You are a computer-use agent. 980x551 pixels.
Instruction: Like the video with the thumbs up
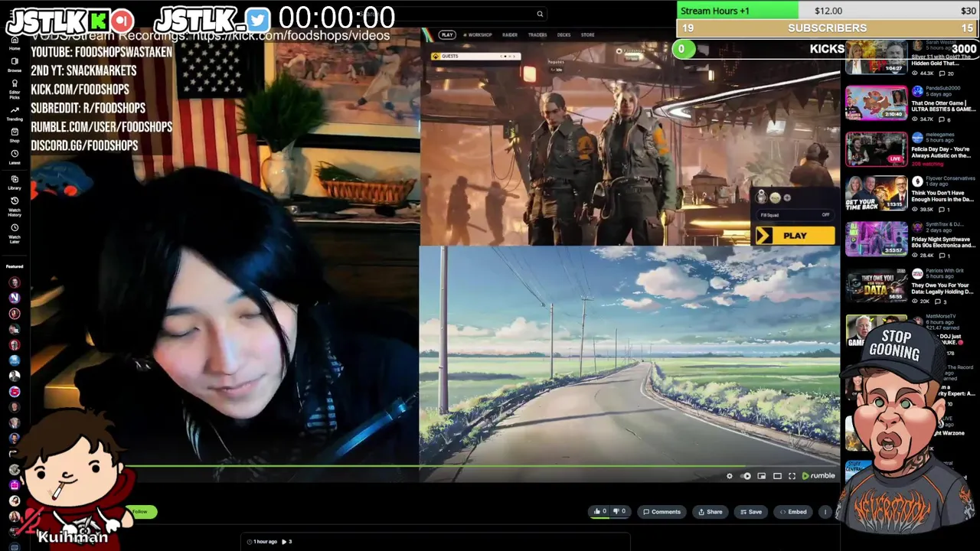(x=599, y=511)
